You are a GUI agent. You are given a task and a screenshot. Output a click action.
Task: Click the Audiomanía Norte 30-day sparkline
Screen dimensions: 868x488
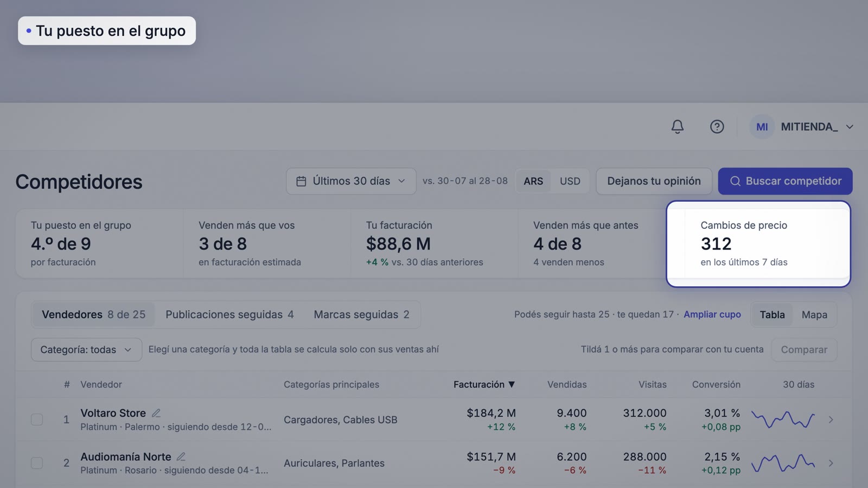(x=783, y=463)
